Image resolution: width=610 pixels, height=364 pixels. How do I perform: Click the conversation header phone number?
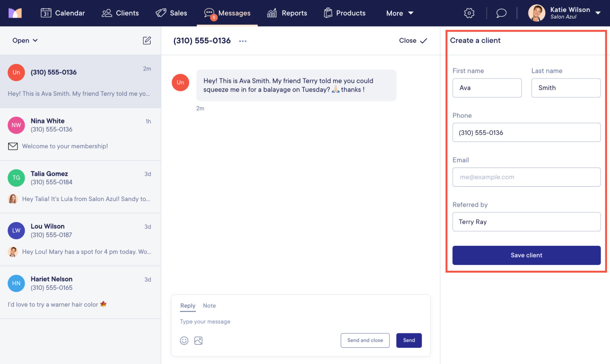(202, 40)
